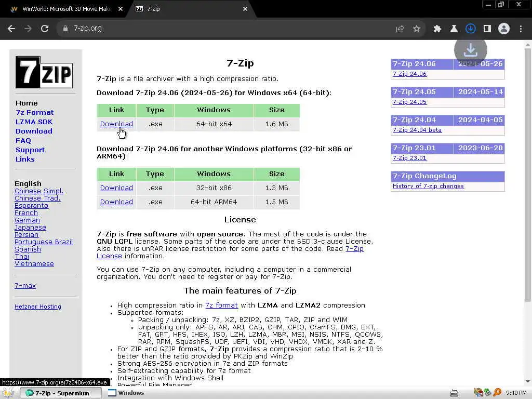Click the '64-bit ARM64' table cell
Screen dimensions: 532x399
click(214, 202)
